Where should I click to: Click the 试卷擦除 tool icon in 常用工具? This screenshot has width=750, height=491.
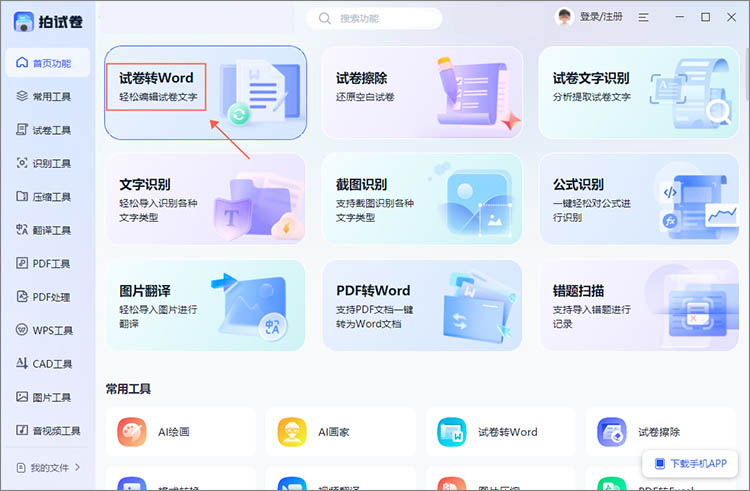(612, 432)
